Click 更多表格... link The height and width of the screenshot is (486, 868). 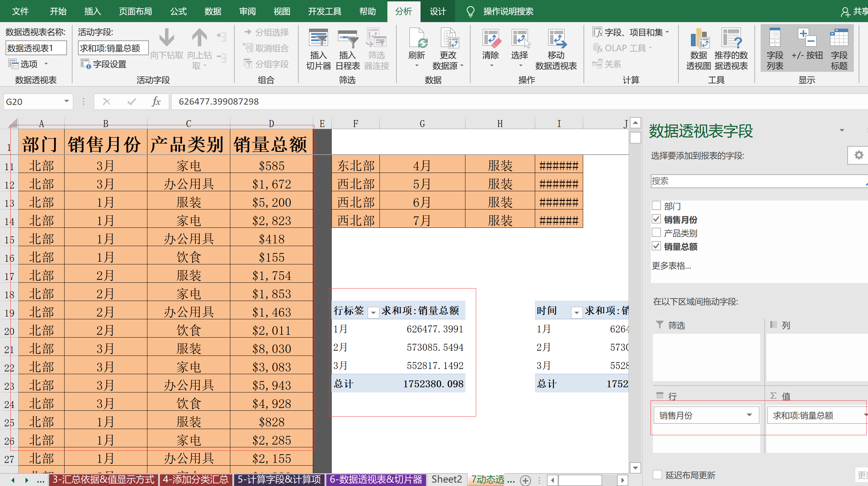coord(671,265)
